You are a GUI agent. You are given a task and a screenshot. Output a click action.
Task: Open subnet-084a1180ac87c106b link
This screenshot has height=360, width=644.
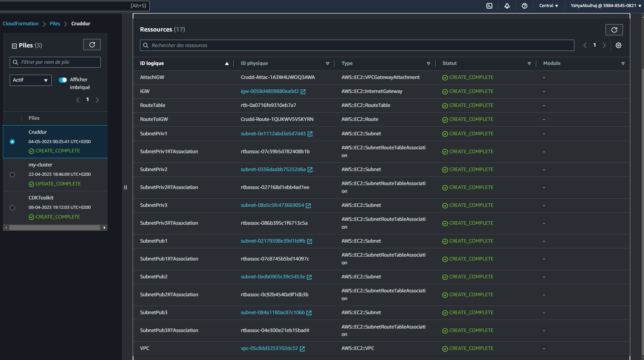(x=273, y=313)
